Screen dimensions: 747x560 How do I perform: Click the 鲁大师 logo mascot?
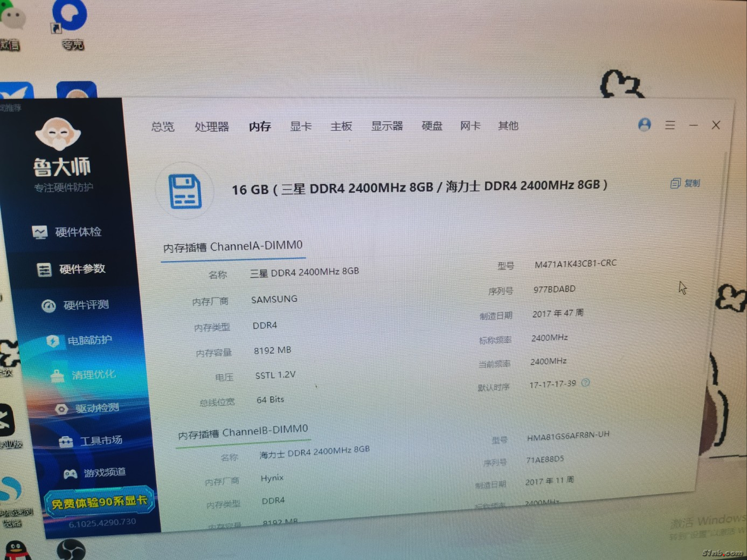pyautogui.click(x=58, y=134)
